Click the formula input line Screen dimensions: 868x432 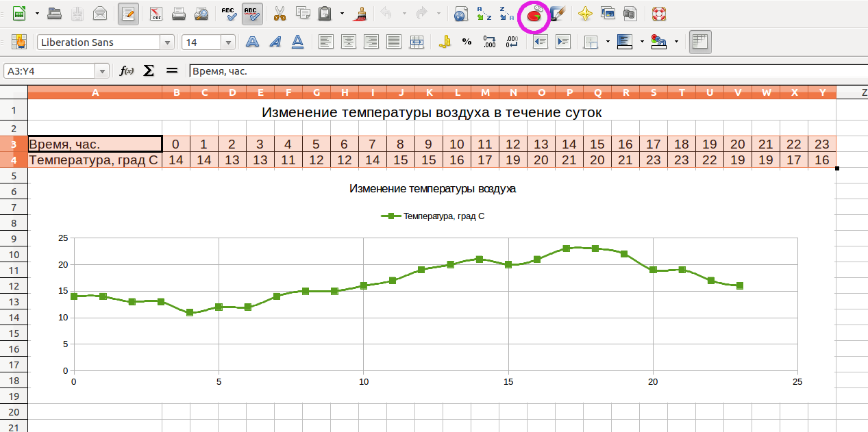pos(528,71)
